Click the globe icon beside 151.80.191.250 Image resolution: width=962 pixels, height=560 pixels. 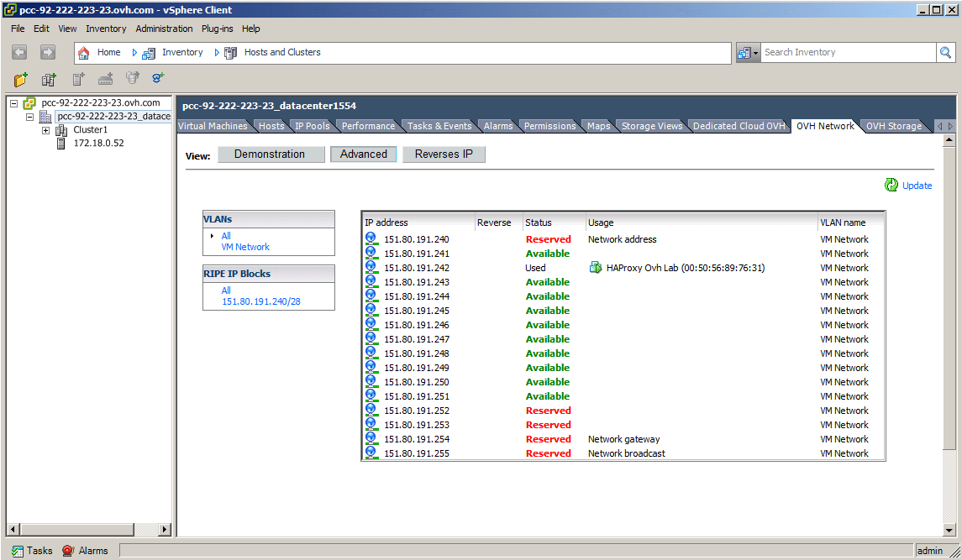pos(371,381)
